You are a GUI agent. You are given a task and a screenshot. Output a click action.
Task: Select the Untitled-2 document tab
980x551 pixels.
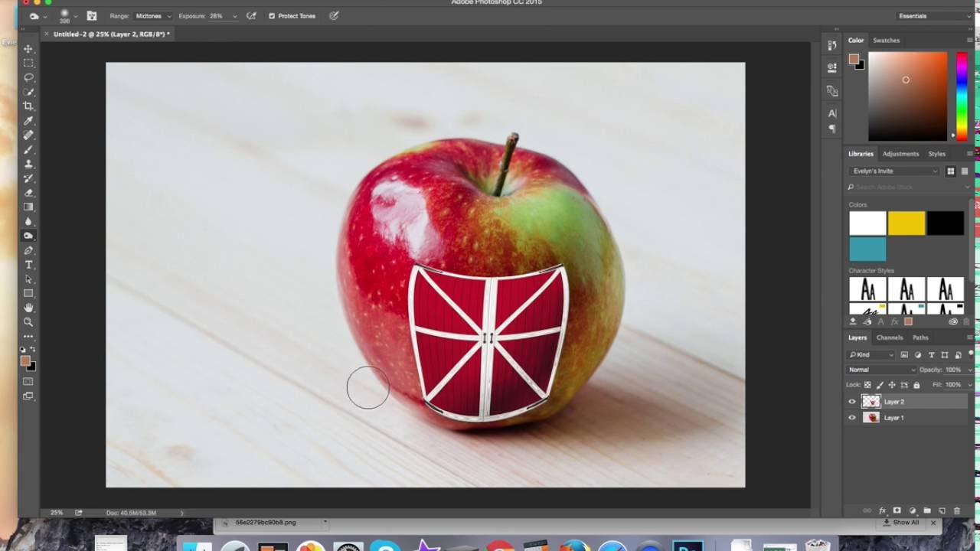(x=112, y=34)
